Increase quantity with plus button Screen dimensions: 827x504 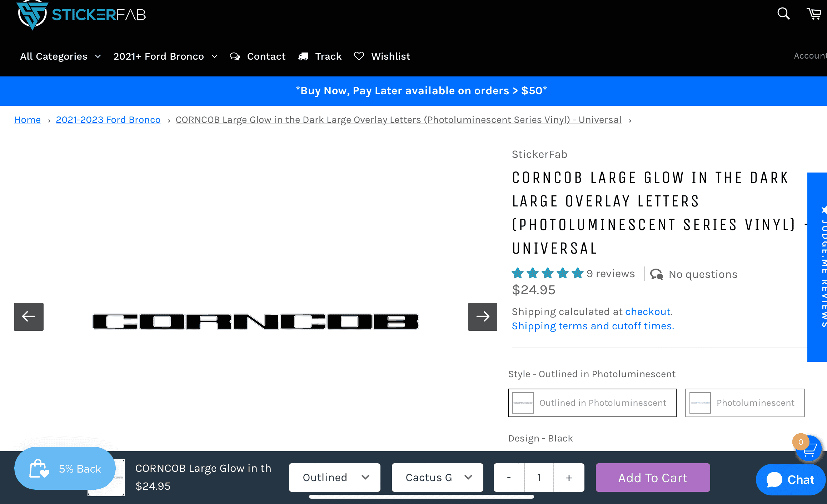[569, 478]
